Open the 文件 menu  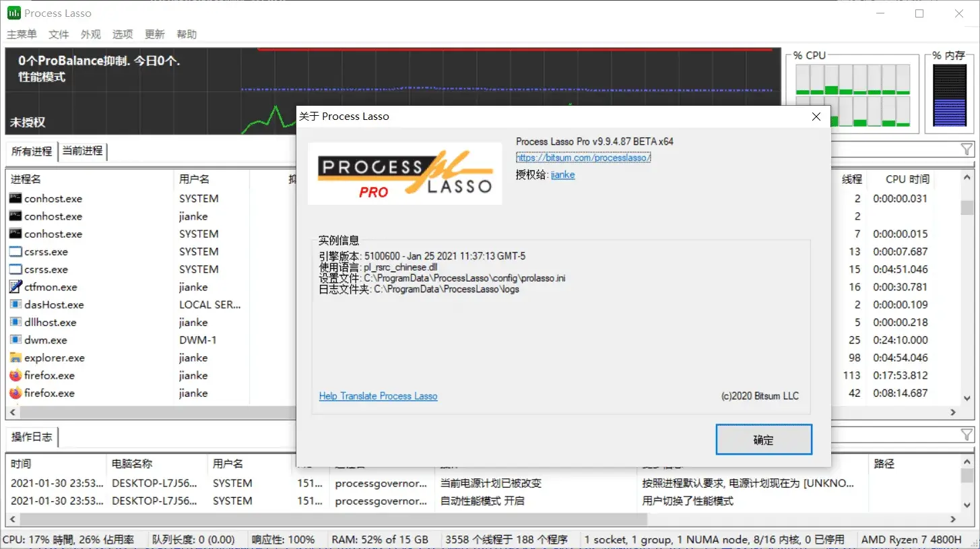(59, 34)
